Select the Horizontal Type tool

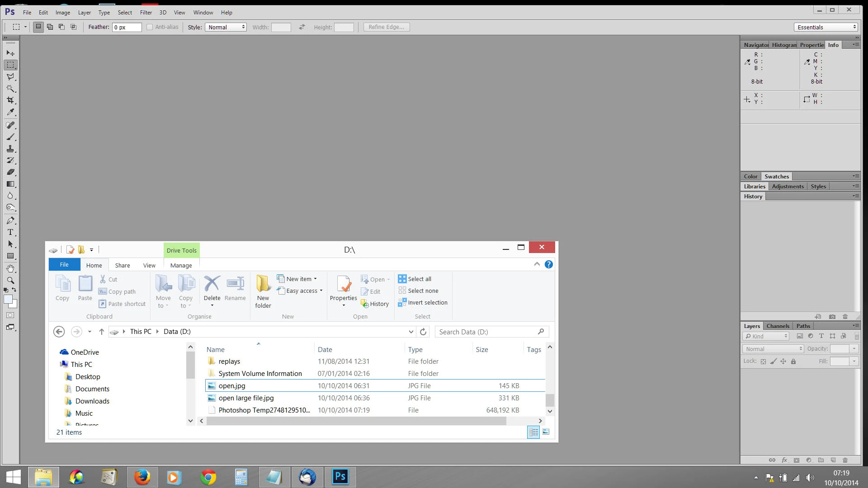(10, 232)
